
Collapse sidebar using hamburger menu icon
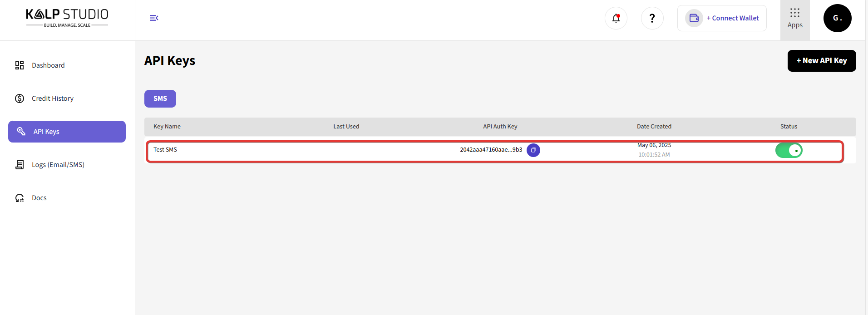(x=154, y=18)
